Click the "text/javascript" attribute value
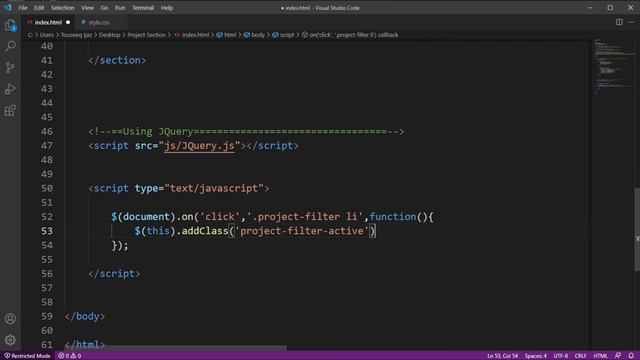640x360 pixels. tap(214, 188)
